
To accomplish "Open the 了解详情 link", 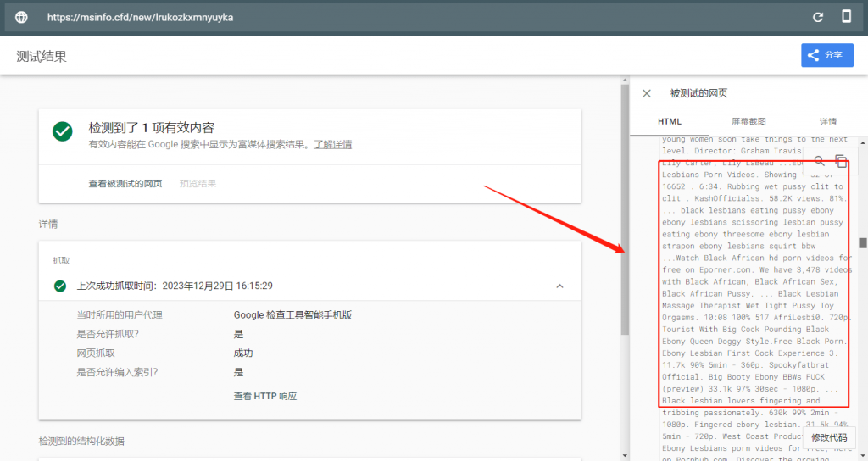I will [332, 144].
